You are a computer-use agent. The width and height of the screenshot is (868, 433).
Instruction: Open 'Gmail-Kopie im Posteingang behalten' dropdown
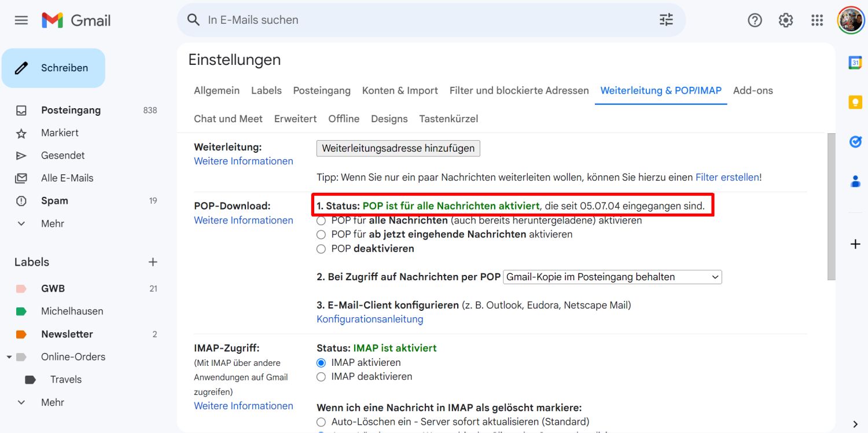(x=612, y=277)
